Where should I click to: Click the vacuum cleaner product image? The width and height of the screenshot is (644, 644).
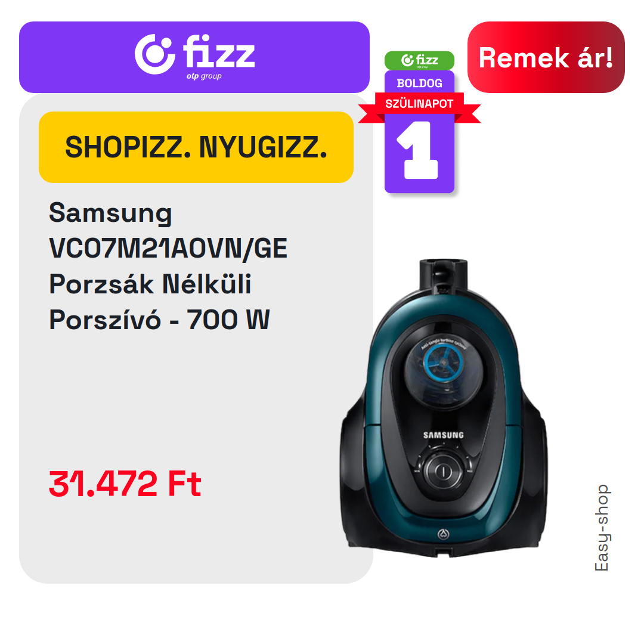443,408
